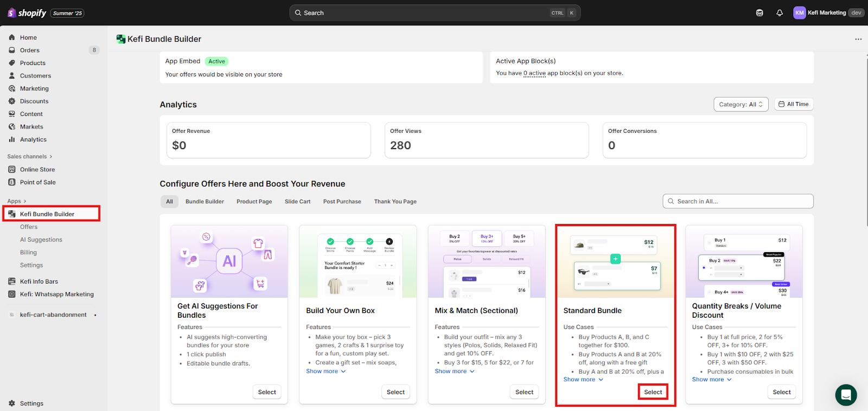Screen dimensions: 868x411
Task: Click the Kefi Info Bars app icon
Action: click(12, 281)
